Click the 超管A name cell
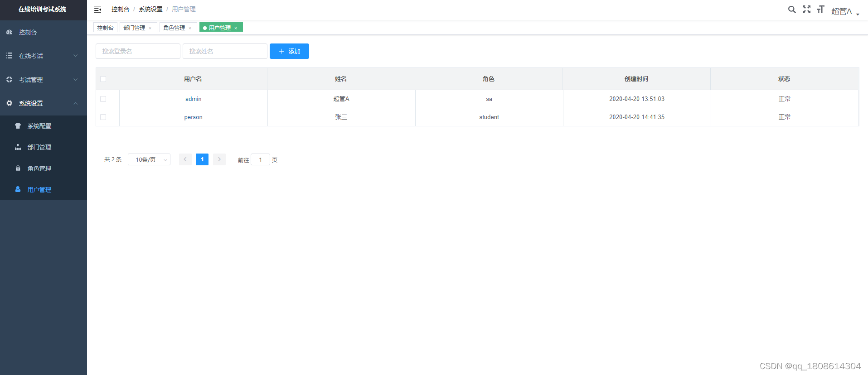The width and height of the screenshot is (868, 375). click(x=341, y=99)
